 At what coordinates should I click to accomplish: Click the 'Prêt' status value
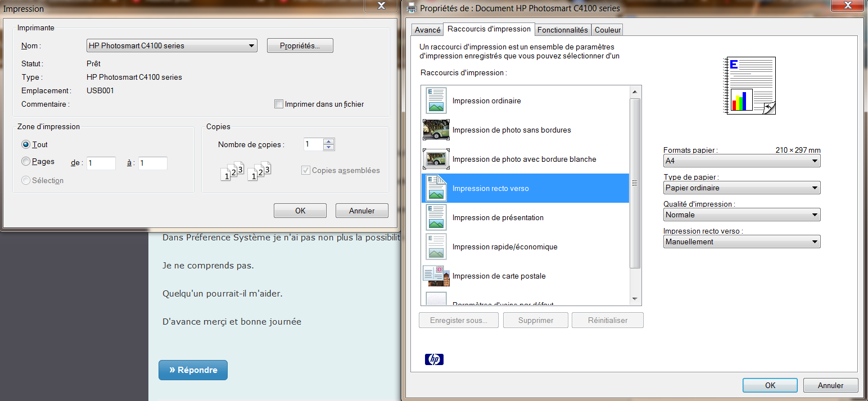coord(93,63)
